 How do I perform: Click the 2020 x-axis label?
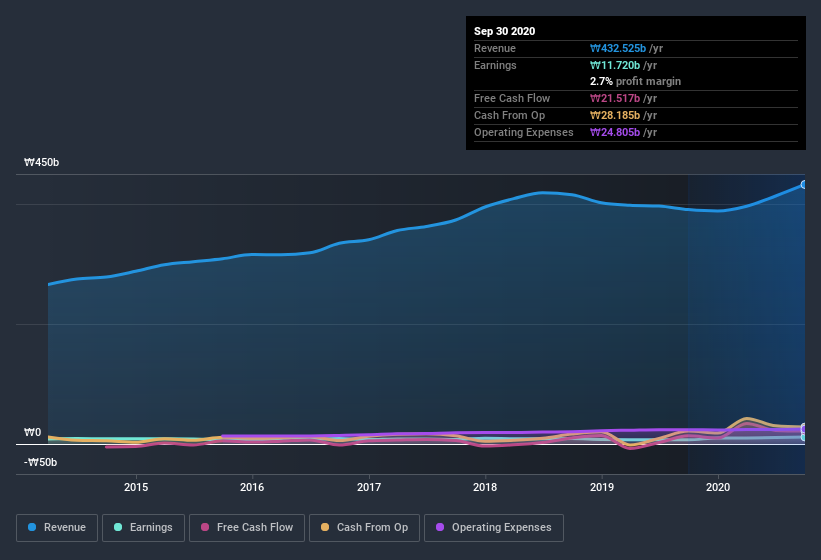click(718, 487)
